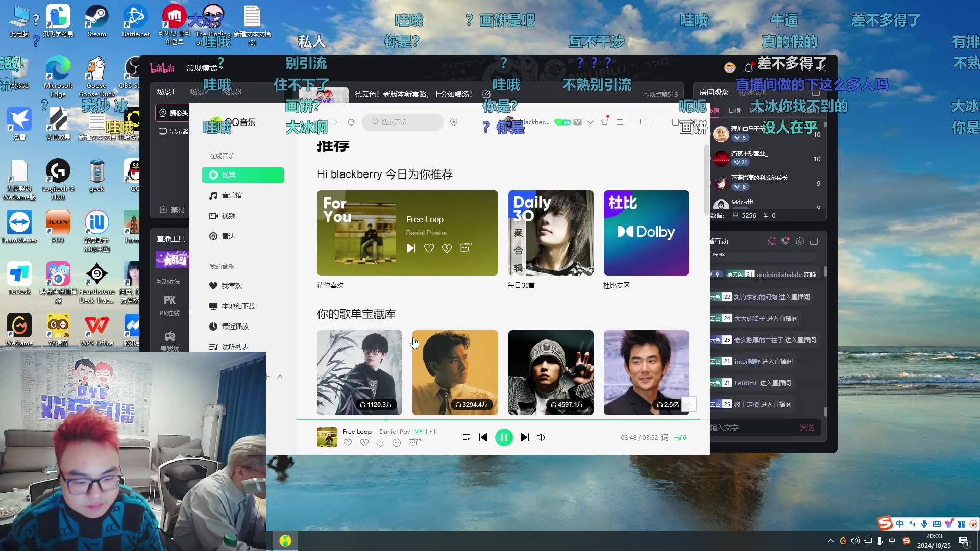
Task: Edit the stream title pencil icon
Action: (x=486, y=94)
